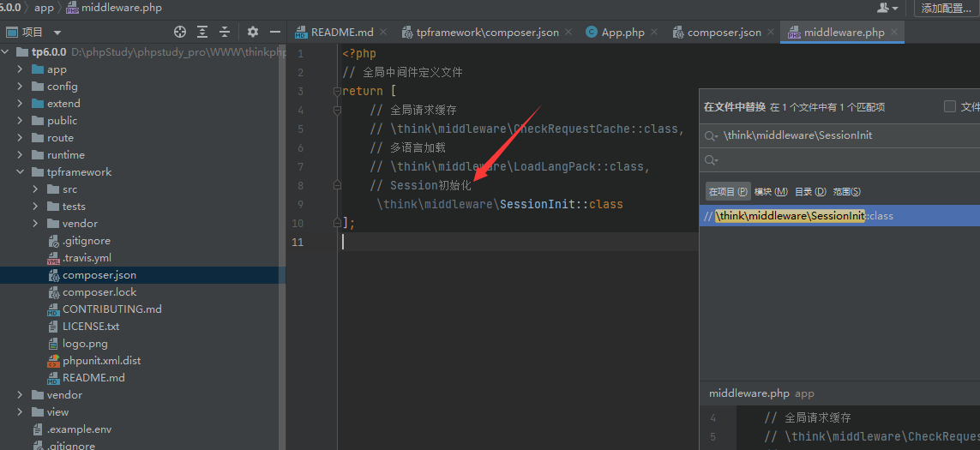
Task: Close the composer.json tab
Action: tap(770, 32)
